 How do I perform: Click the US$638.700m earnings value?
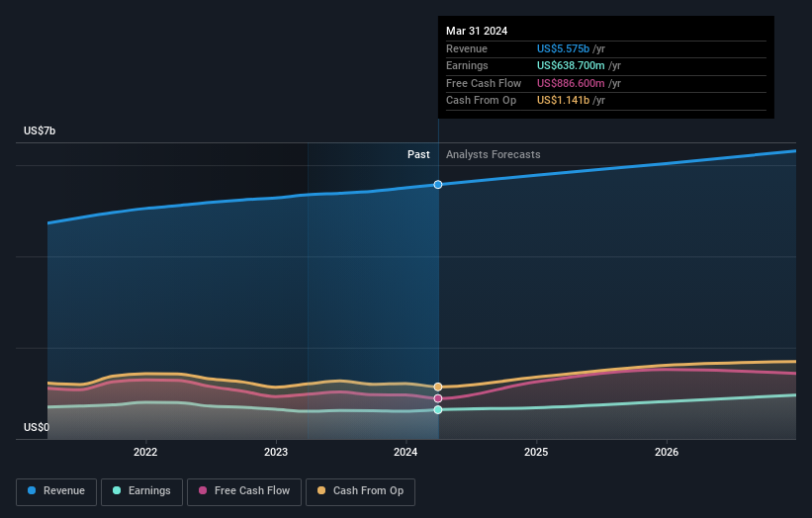point(571,65)
